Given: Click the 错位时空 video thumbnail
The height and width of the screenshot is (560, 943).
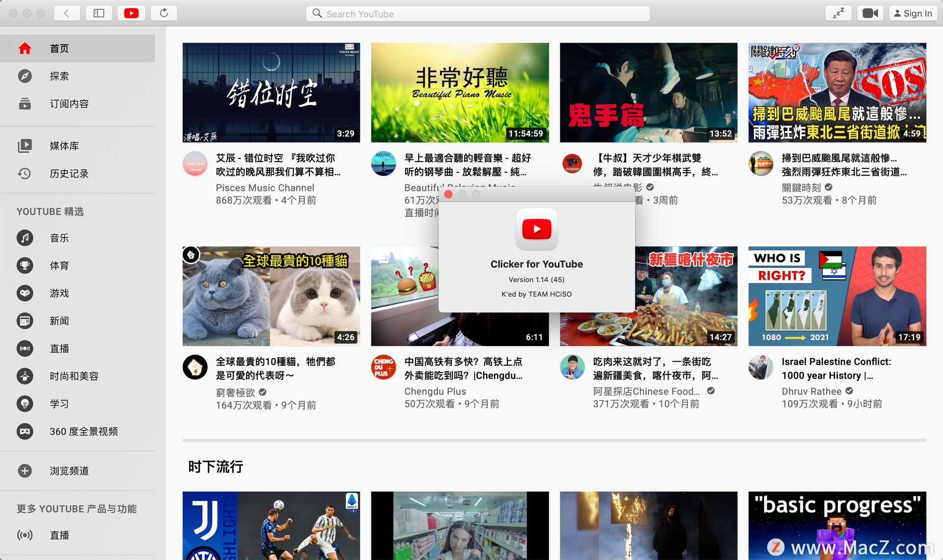Looking at the screenshot, I should (x=272, y=91).
